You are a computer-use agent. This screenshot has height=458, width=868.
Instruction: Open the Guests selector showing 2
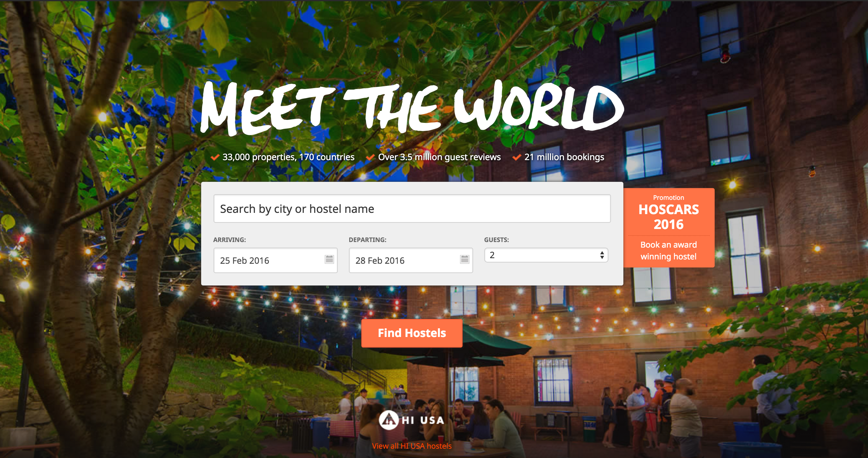pyautogui.click(x=546, y=255)
